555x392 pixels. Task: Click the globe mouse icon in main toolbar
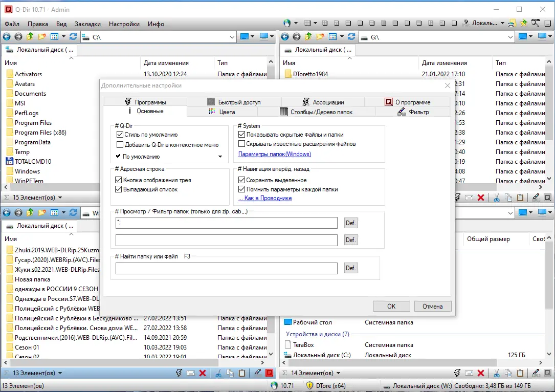pyautogui.click(x=287, y=24)
